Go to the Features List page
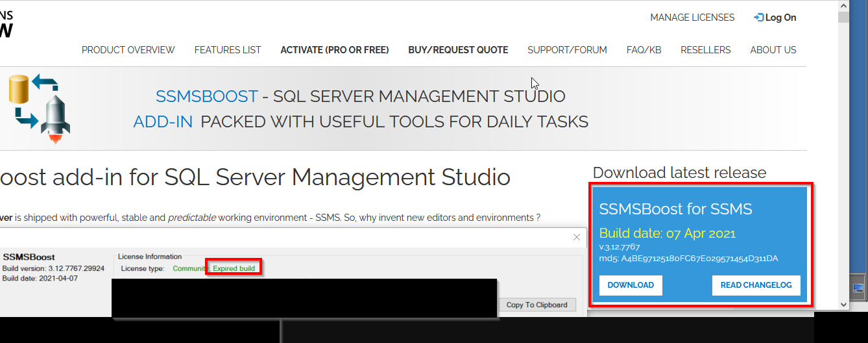The image size is (868, 343). coord(228,50)
